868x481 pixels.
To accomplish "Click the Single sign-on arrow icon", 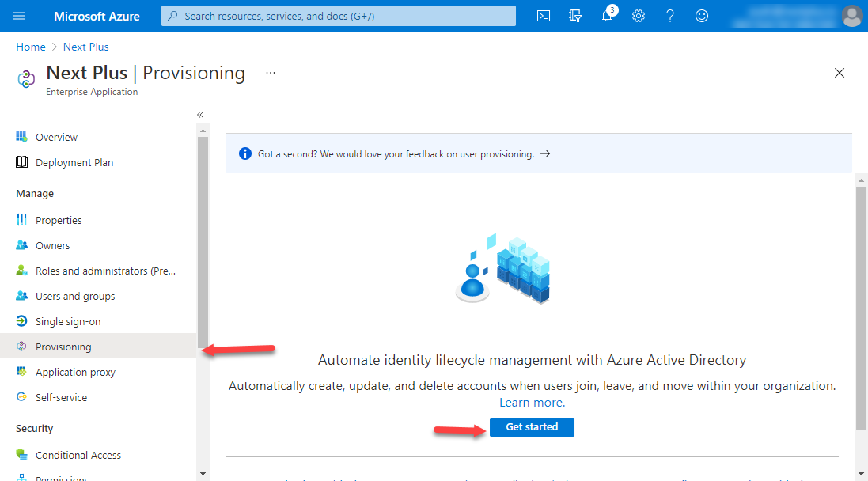I will (21, 321).
